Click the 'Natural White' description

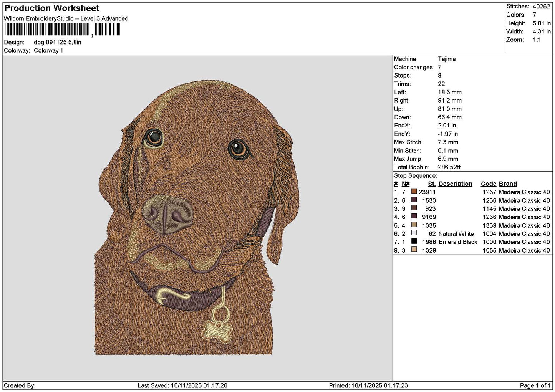456,234
